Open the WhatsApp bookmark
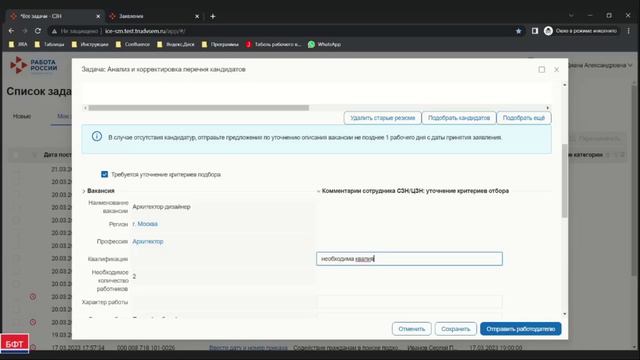This screenshot has height=360, width=640. click(324, 44)
